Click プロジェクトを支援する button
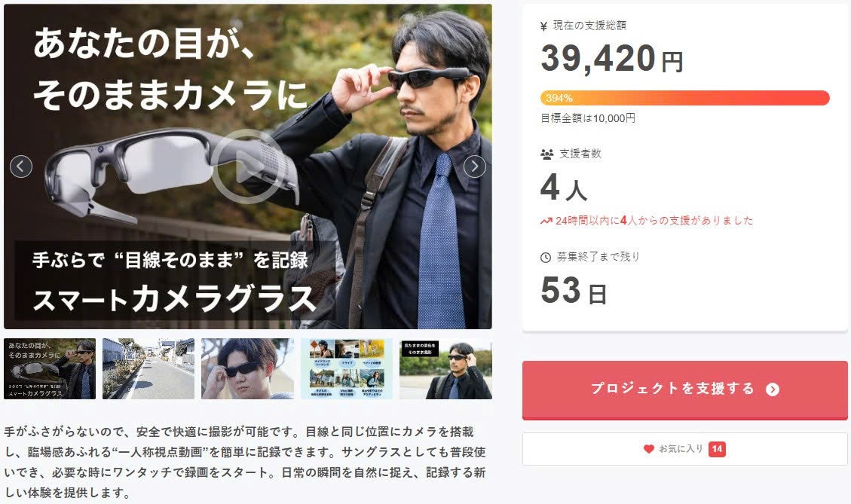Viewport: 851px width, 504px height. tap(685, 390)
